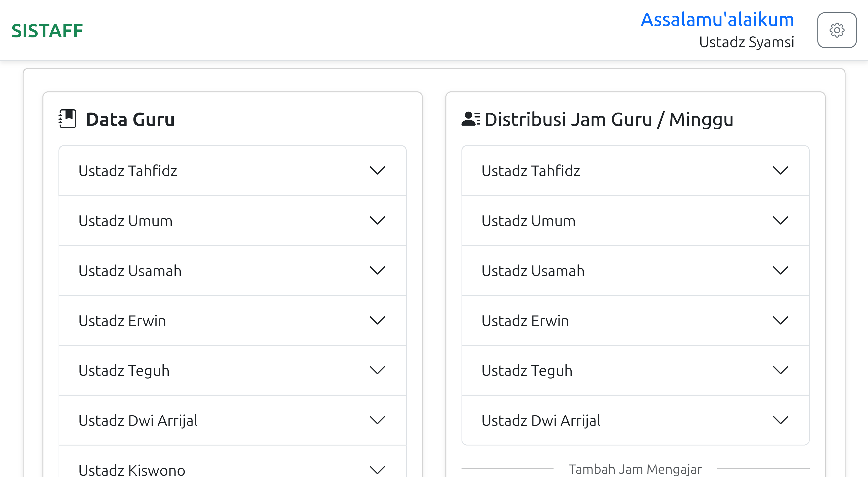Expand Ustadz Tahfidz in Data Guru
Screen dimensions: 868x477
coord(232,171)
